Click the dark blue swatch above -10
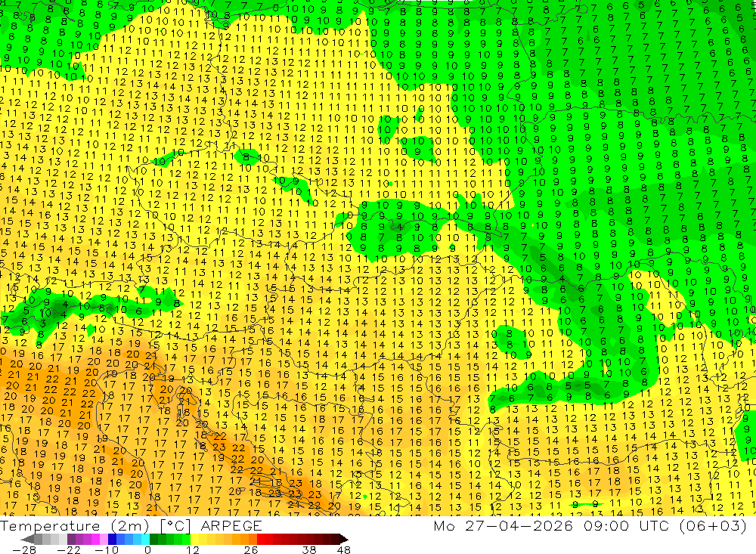Screen dimensions: 756x554 point(112,539)
